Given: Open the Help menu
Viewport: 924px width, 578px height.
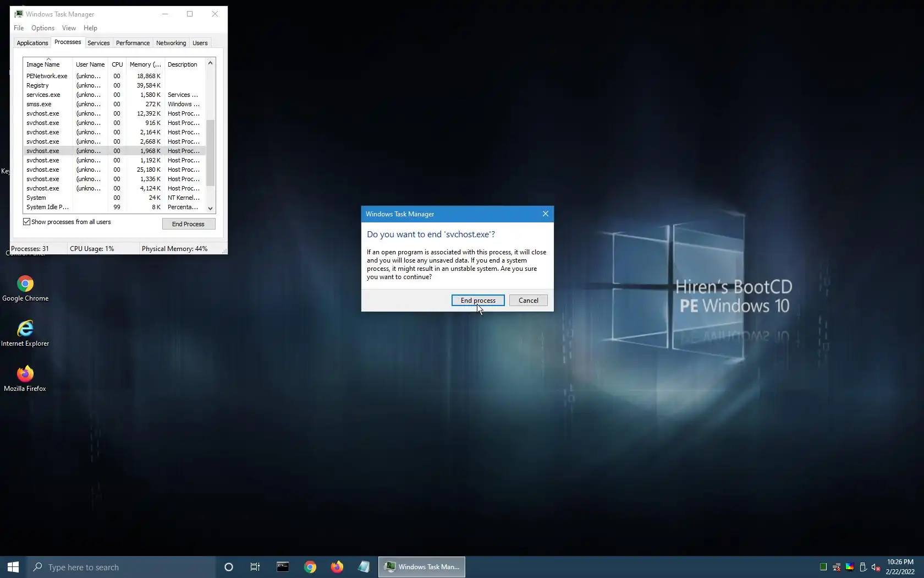Looking at the screenshot, I should [x=90, y=28].
